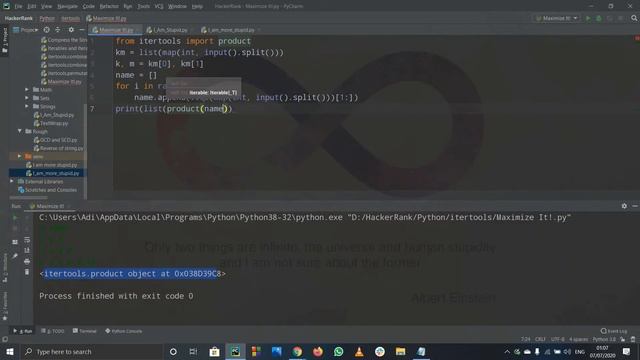Image resolution: width=640 pixels, height=360 pixels.
Task: Launch VLC from taskbar
Action: pyautogui.click(x=359, y=351)
